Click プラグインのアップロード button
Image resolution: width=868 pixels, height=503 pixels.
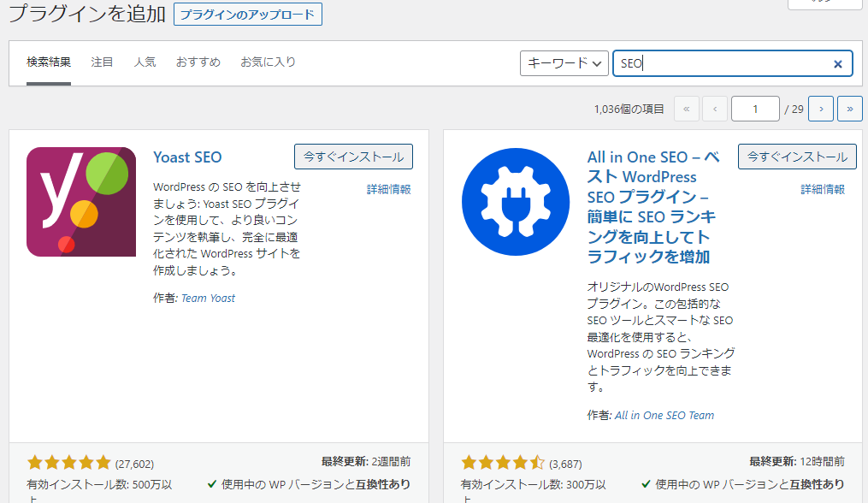point(247,15)
